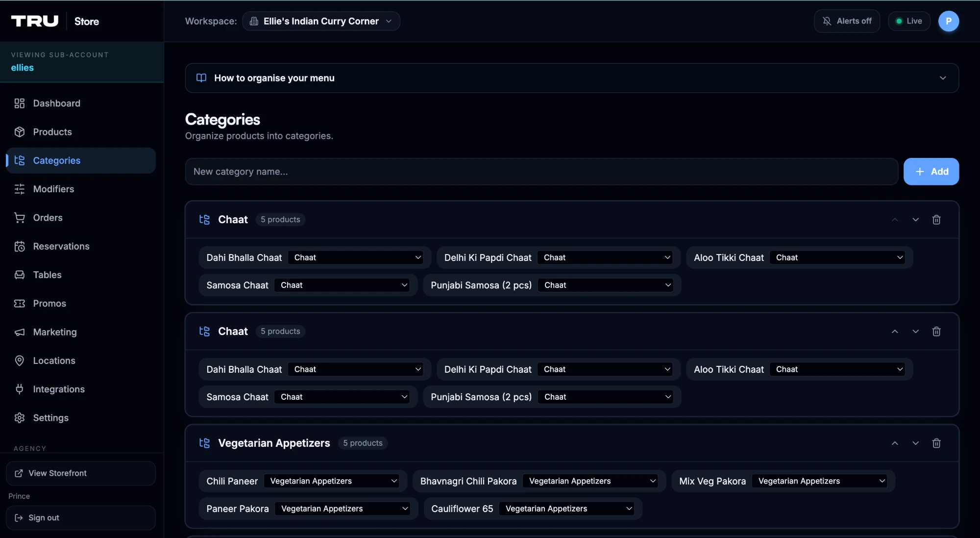Click the Marketing megaphone icon
The width and height of the screenshot is (980, 538).
pos(20,332)
